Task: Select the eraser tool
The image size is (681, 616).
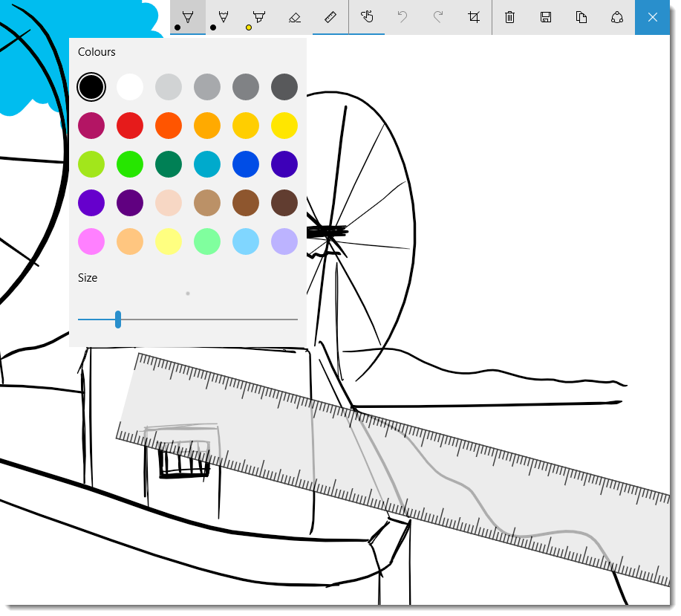Action: coord(294,18)
